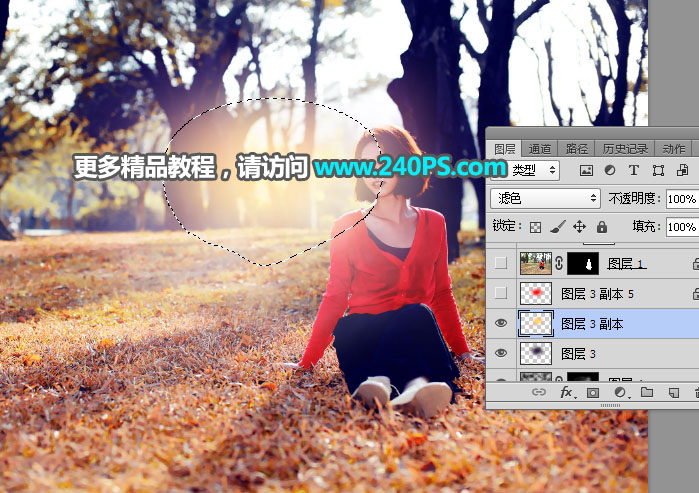Filter layers by pixel image type
Viewport: 699px width, 493px height.
pos(586,171)
